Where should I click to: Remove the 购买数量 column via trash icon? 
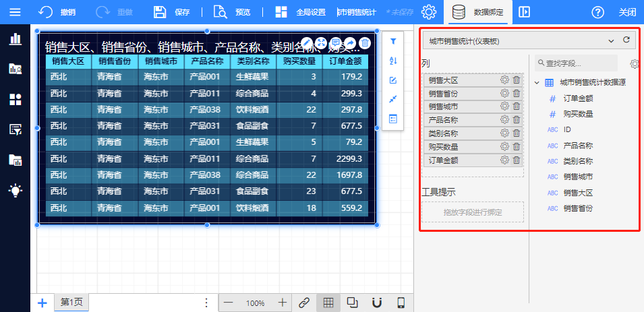517,147
